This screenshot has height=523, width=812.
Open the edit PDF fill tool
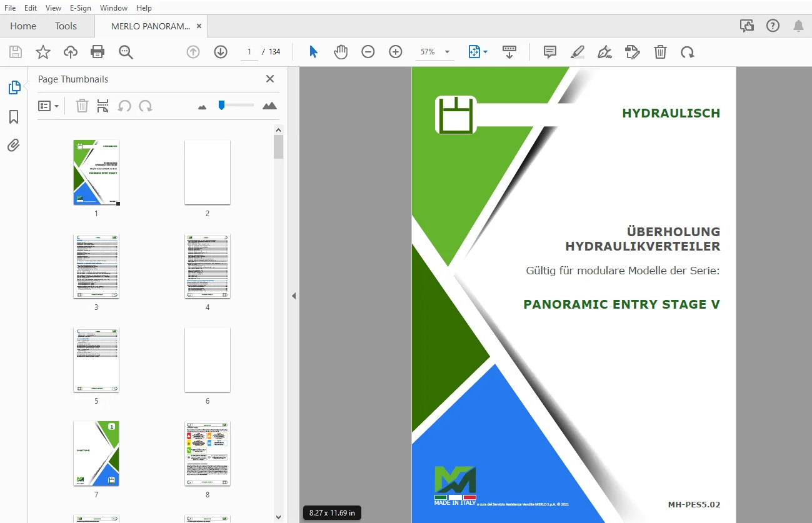pyautogui.click(x=633, y=52)
